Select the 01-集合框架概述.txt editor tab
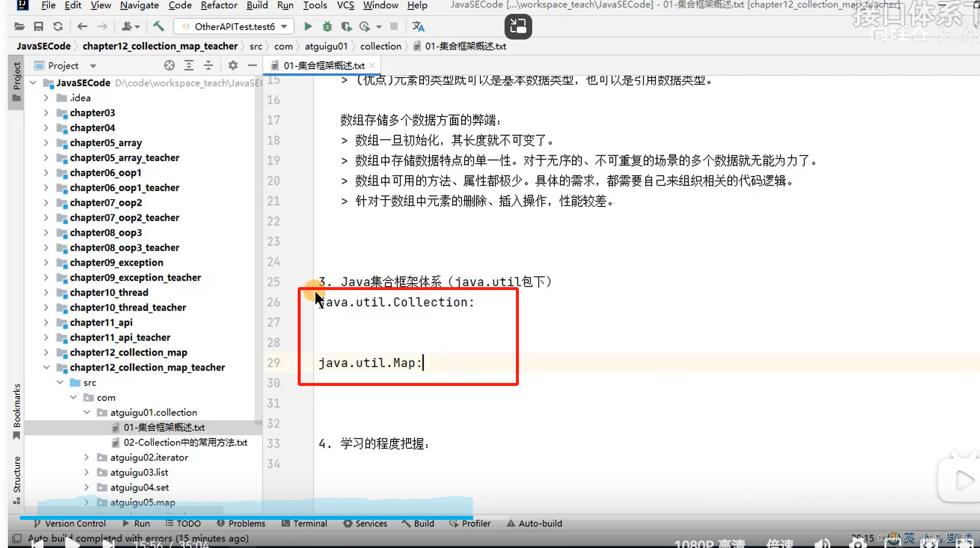This screenshot has width=980, height=548. click(323, 65)
